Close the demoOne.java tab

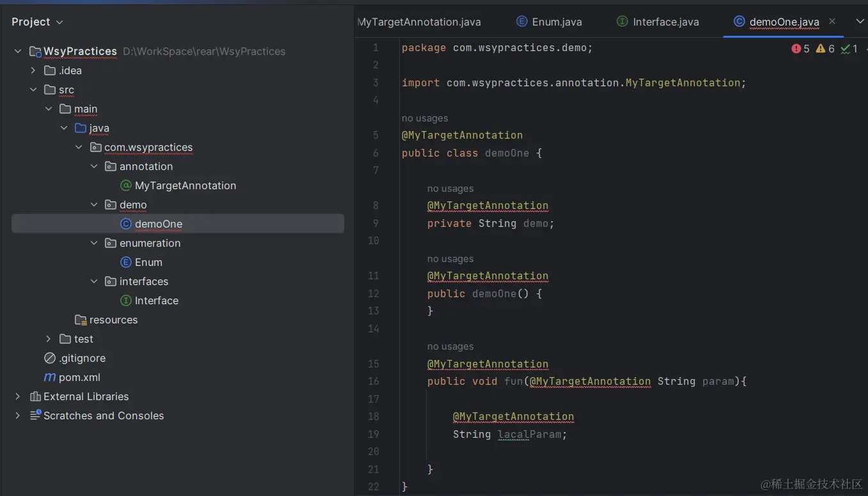[x=832, y=21]
